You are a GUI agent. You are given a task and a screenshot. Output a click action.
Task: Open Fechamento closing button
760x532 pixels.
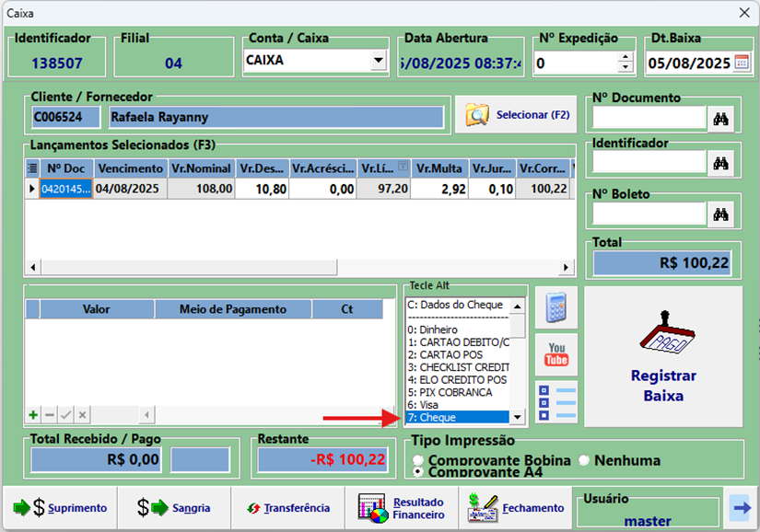click(516, 508)
